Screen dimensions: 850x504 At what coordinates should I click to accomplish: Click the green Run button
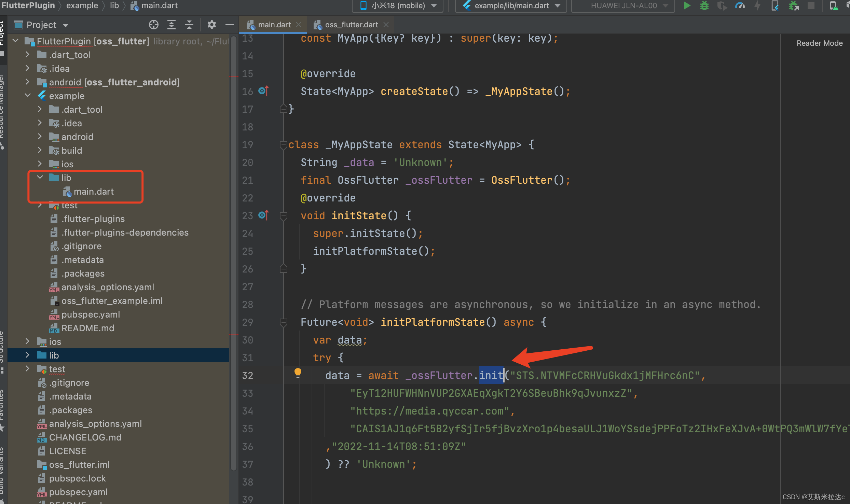coord(687,6)
